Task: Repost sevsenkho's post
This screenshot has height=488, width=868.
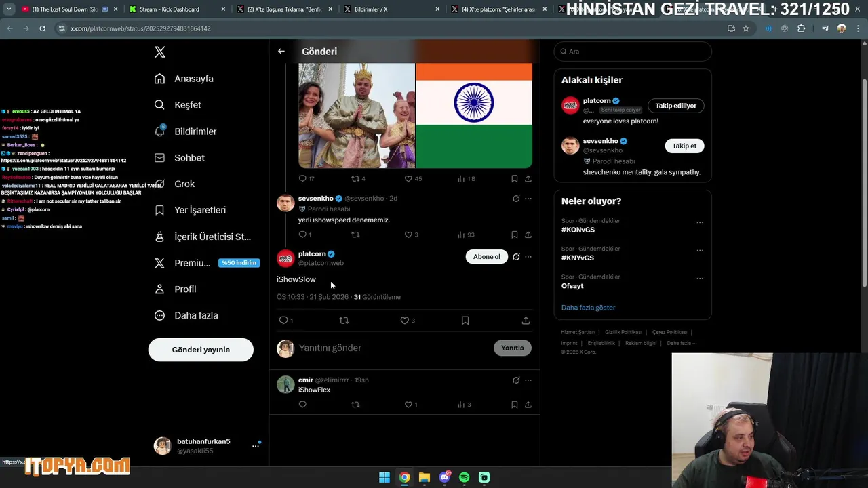Action: pyautogui.click(x=355, y=235)
